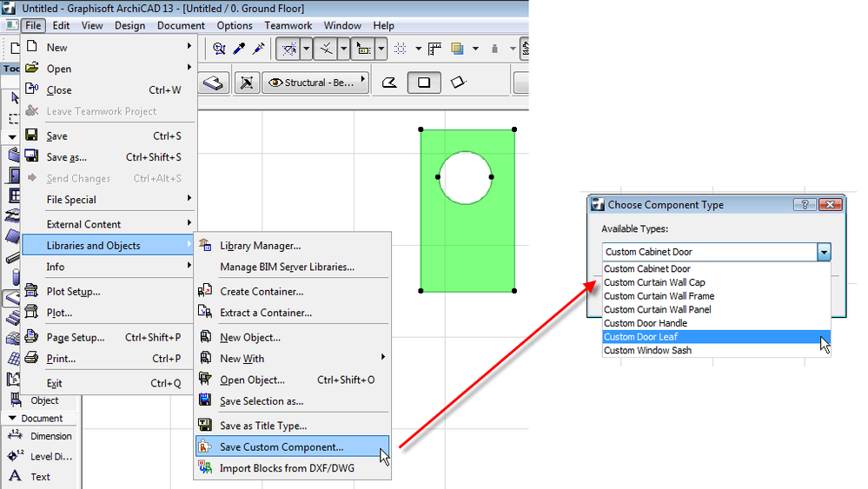Expand the External Content submenu
This screenshot has width=868, height=489.
tap(109, 224)
